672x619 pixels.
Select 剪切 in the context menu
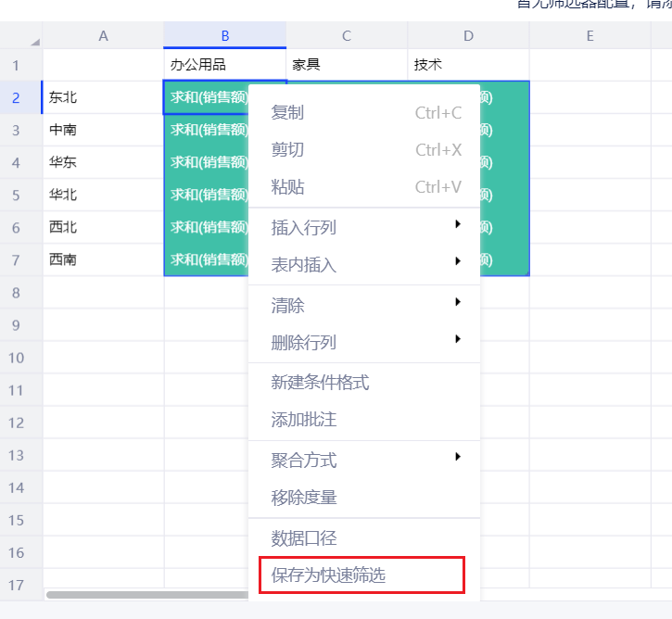click(x=287, y=150)
